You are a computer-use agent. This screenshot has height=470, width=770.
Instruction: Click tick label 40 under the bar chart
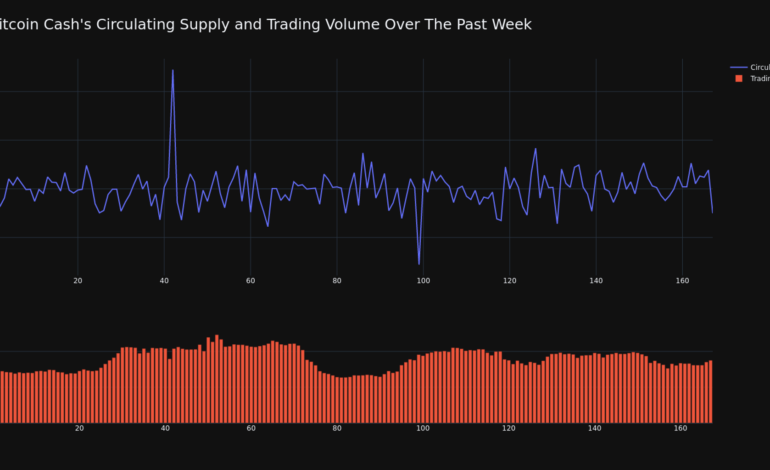(x=165, y=428)
